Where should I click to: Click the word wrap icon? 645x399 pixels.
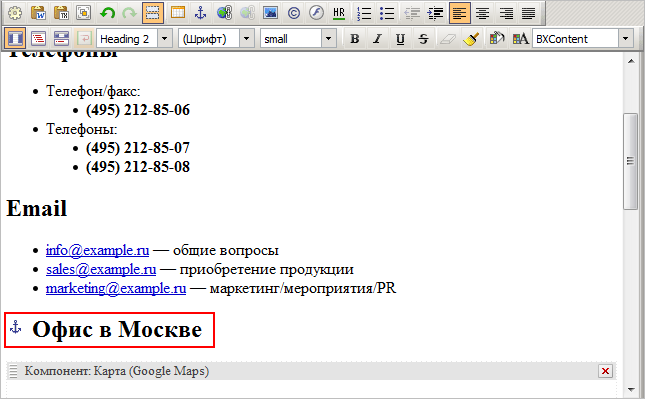click(84, 39)
